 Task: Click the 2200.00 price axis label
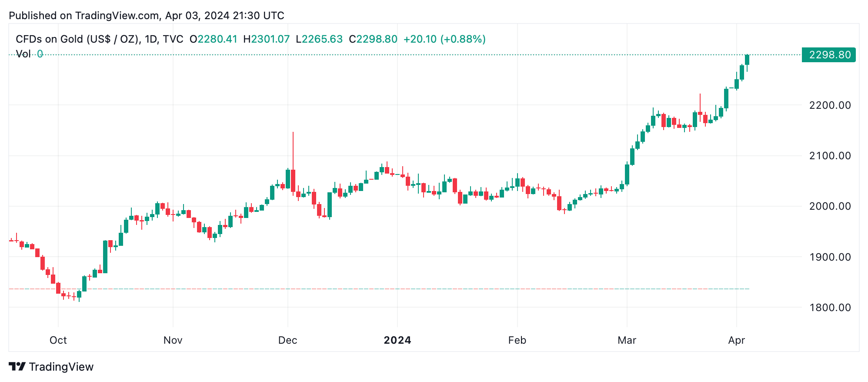(x=830, y=105)
